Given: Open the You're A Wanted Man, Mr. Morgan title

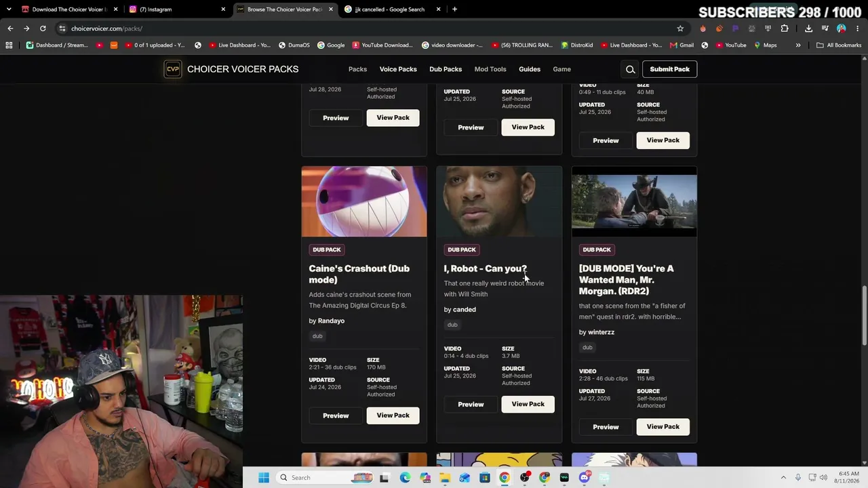Looking at the screenshot, I should coord(627,280).
